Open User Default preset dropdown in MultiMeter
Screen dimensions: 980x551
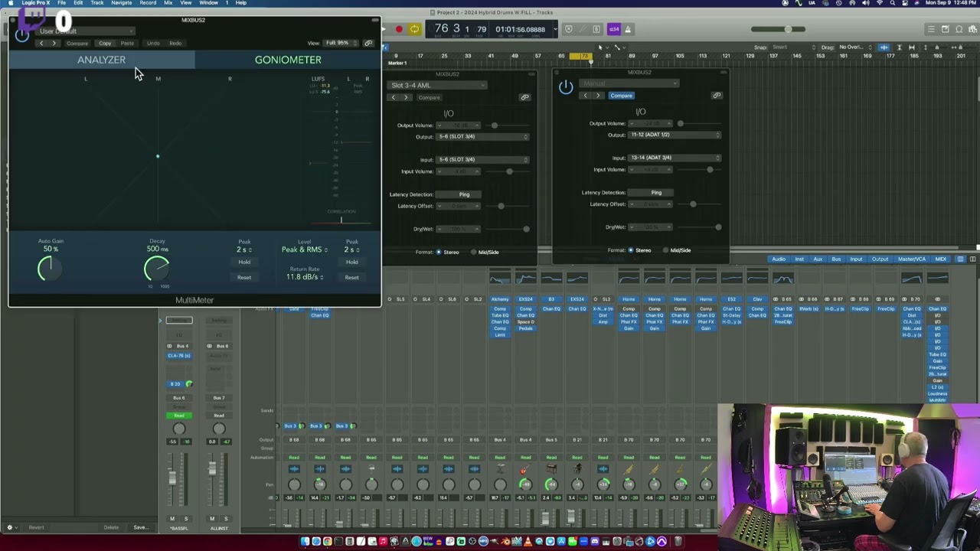pos(85,31)
